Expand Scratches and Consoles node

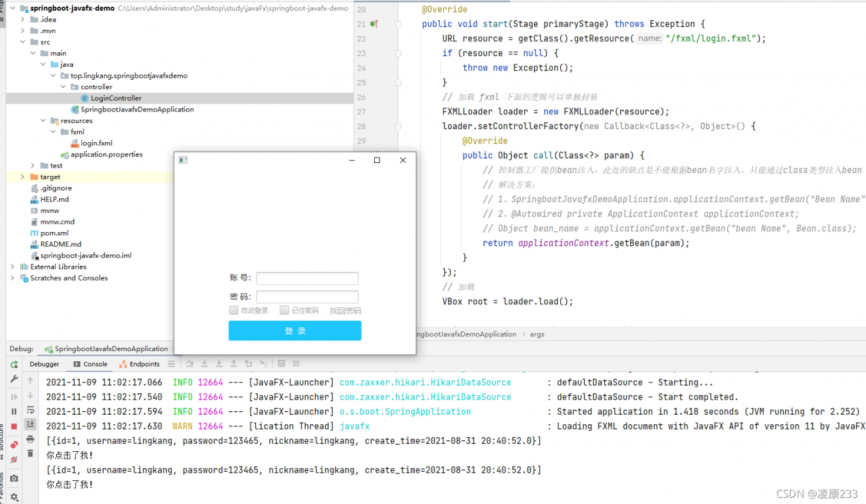[13, 278]
